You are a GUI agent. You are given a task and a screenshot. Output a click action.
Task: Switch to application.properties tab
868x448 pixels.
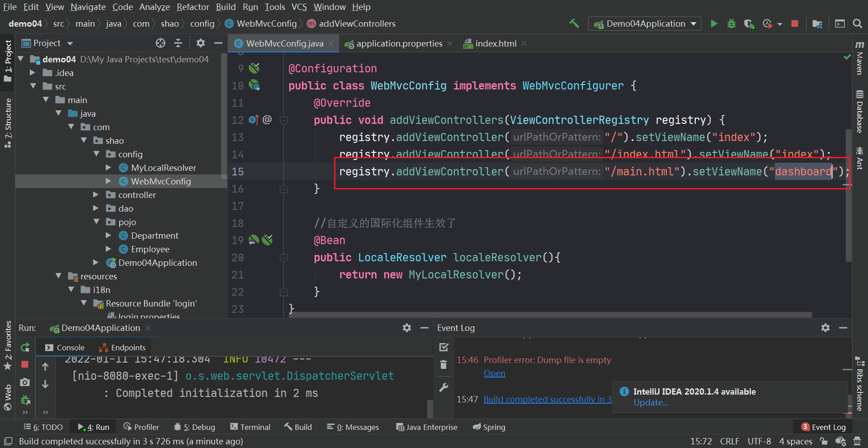pyautogui.click(x=398, y=43)
